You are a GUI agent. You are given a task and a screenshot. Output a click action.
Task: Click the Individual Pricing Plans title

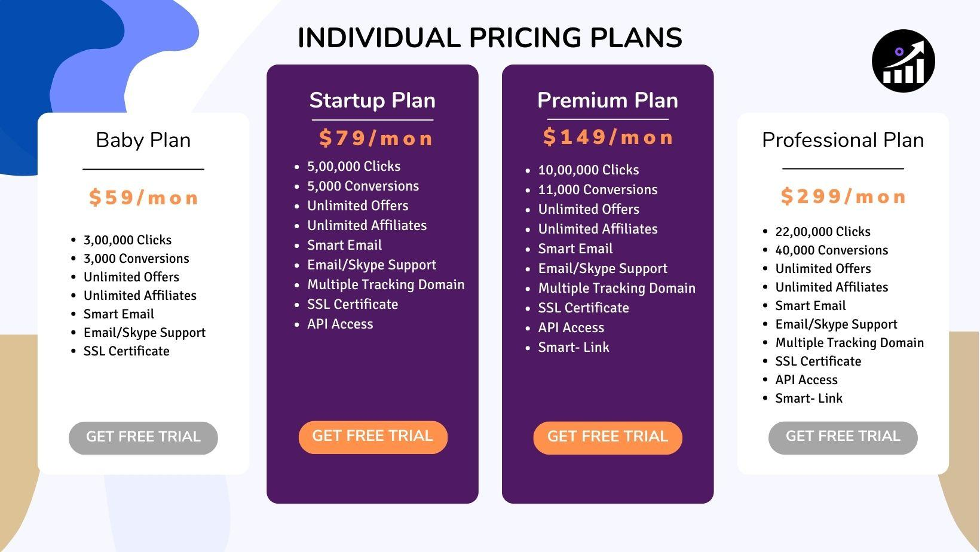click(490, 38)
